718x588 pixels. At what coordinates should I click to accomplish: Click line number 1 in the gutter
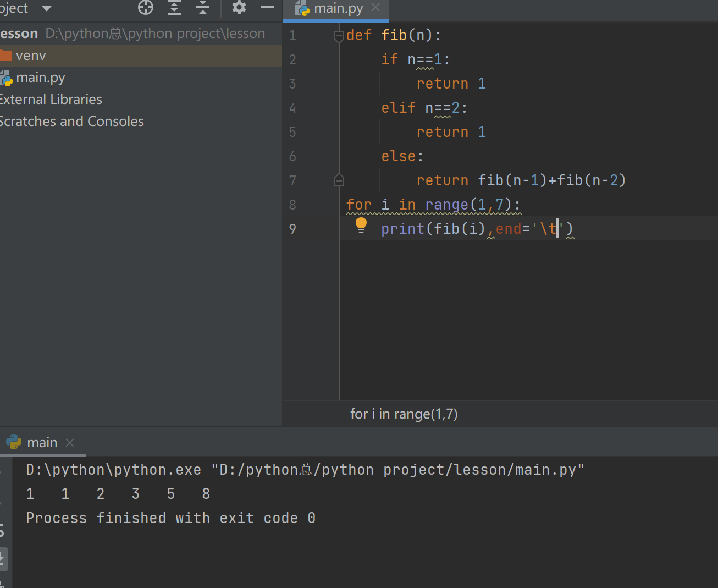pos(292,36)
